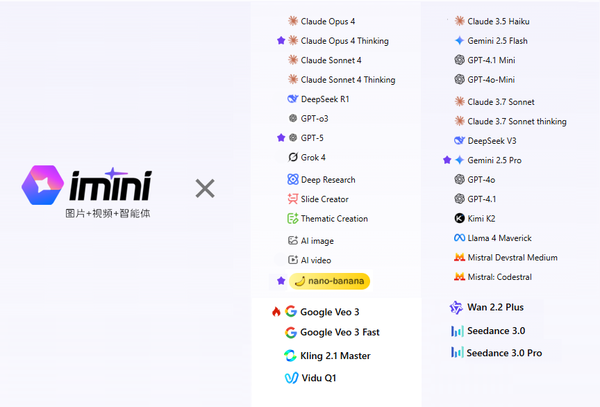600x407 pixels.
Task: Choose Claude Opus 4 Thinking model
Action: point(344,41)
